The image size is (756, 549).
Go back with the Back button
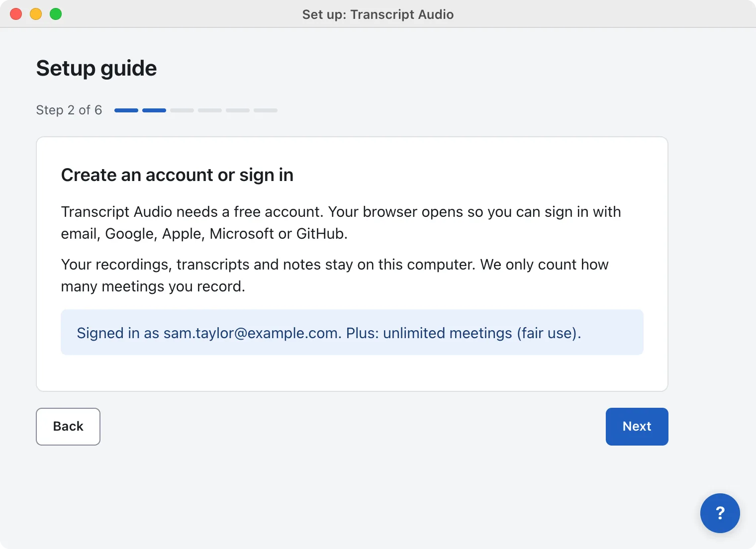[68, 426]
